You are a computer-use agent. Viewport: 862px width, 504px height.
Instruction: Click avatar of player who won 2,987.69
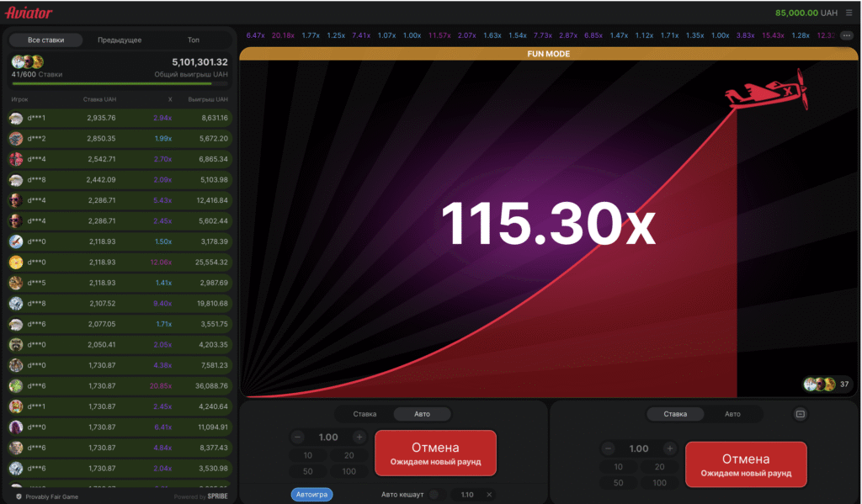pos(16,283)
